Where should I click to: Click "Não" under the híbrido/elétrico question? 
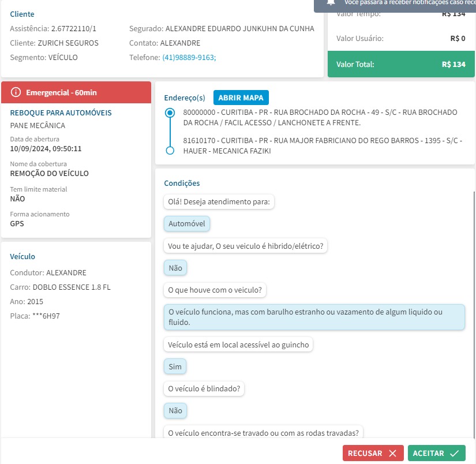coord(175,268)
